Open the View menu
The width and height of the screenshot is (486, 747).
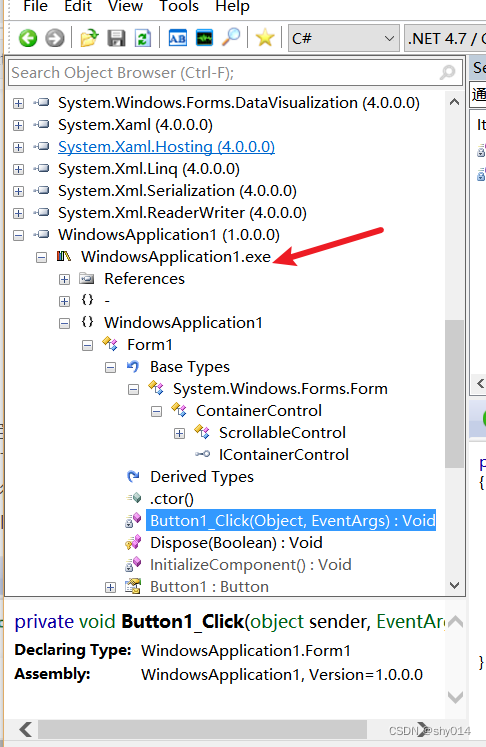[x=125, y=6]
